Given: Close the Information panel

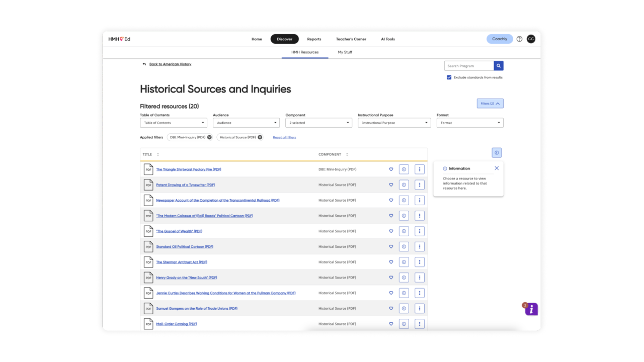Looking at the screenshot, I should pyautogui.click(x=497, y=168).
